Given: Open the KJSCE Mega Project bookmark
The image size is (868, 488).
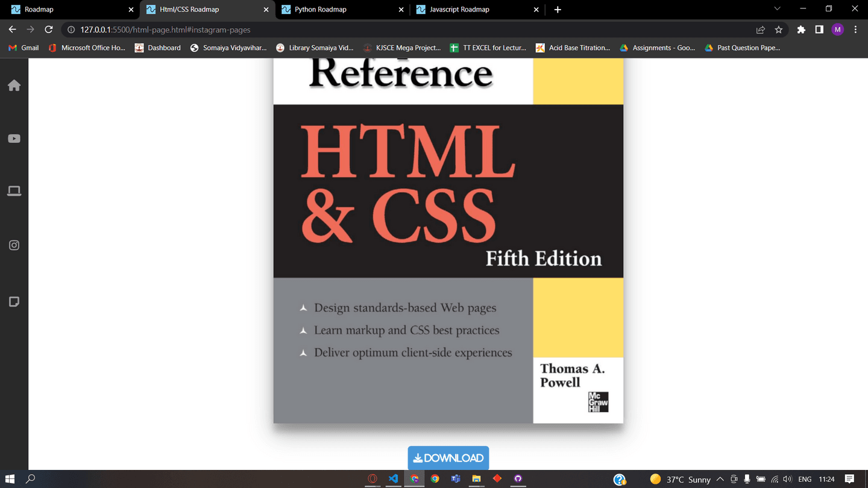Looking at the screenshot, I should 402,48.
